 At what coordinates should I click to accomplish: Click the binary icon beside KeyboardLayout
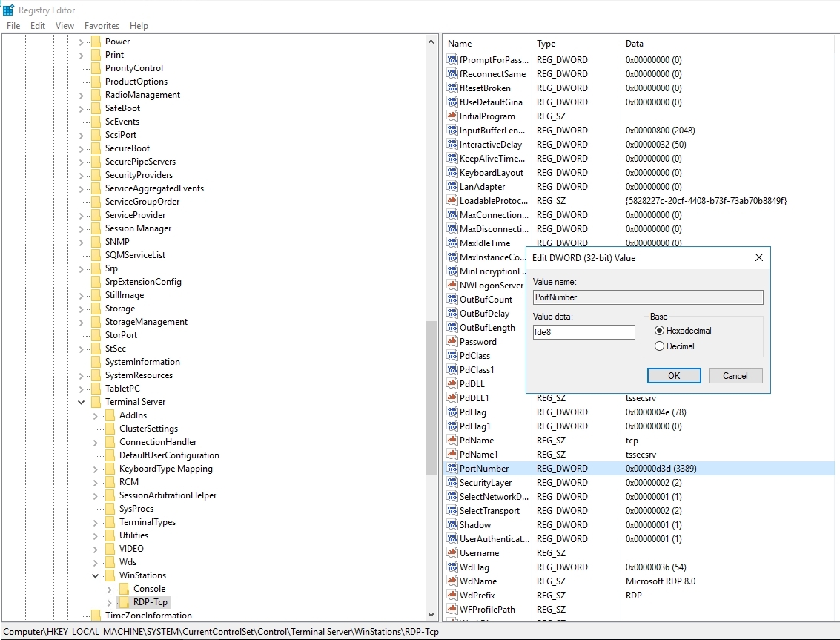click(452, 173)
